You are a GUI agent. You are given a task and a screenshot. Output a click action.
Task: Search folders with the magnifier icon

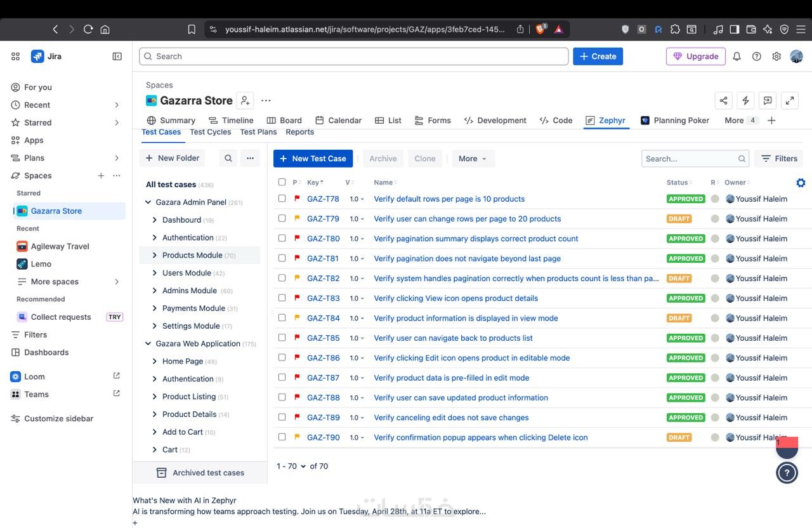228,159
